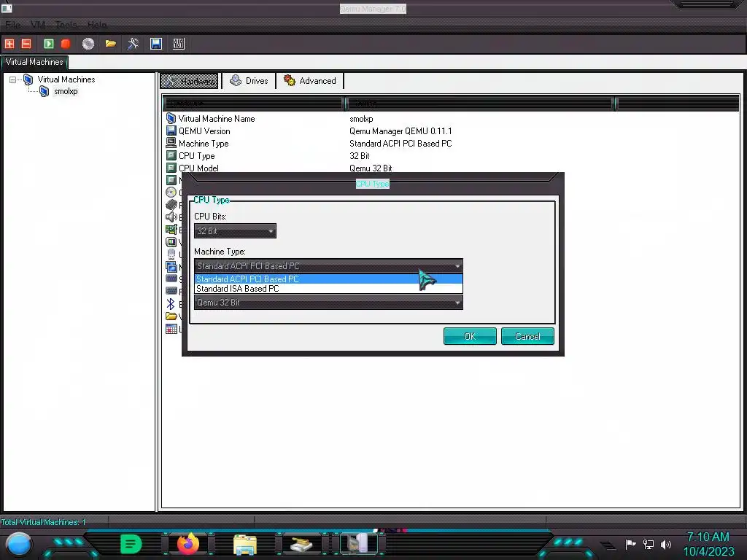The height and width of the screenshot is (560, 747).
Task: Open the Qemu 32 Bit CPU model dropdown
Action: pos(328,303)
